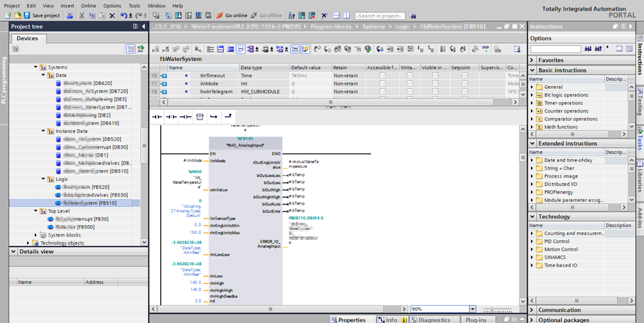Collapse the Project tree with arrow icon

click(143, 27)
